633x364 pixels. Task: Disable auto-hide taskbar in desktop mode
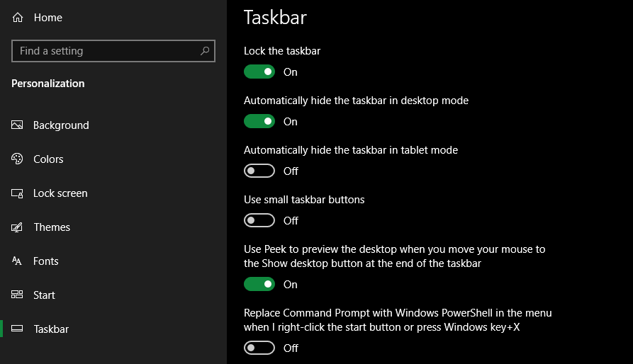point(259,121)
